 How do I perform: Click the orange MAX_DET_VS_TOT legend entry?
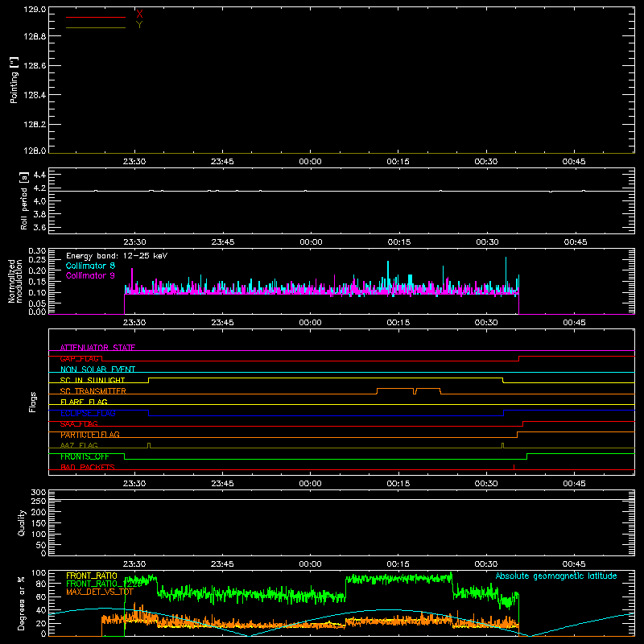click(100, 592)
